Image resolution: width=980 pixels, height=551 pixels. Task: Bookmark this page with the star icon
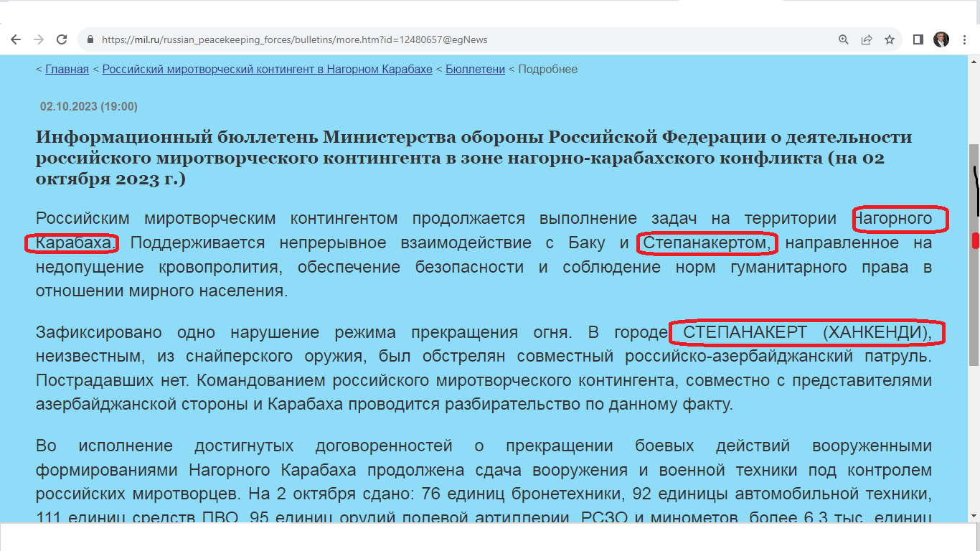890,39
